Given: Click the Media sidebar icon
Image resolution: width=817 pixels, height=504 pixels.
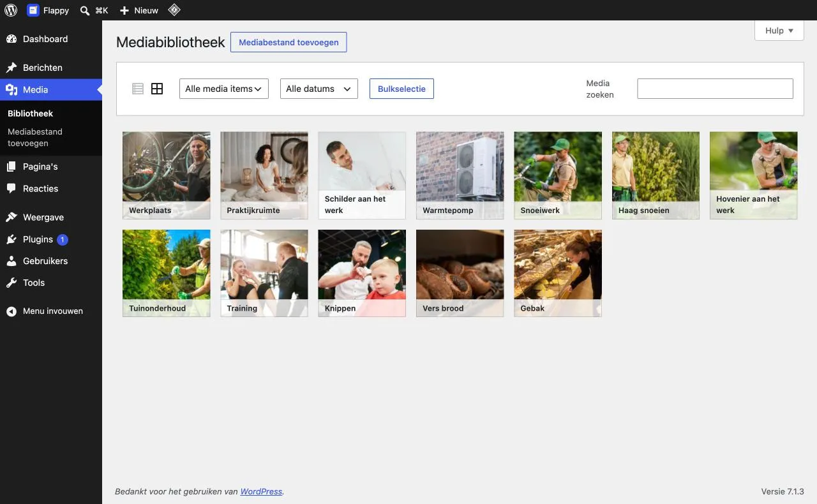Looking at the screenshot, I should pos(11,90).
